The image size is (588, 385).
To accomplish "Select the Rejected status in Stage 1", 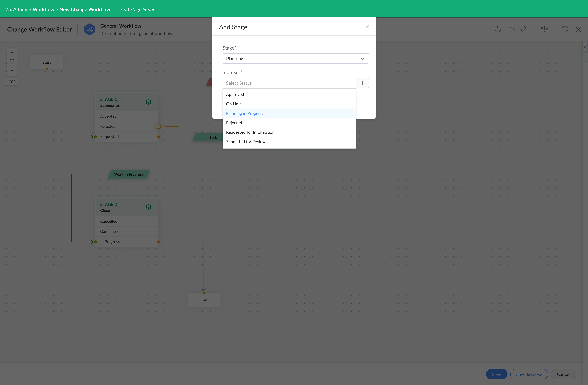I will [127, 126].
